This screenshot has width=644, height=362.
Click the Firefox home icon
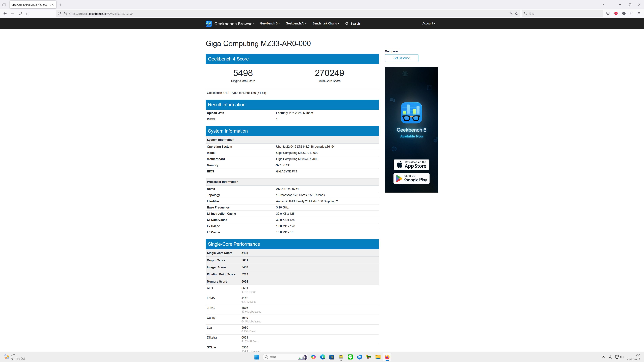[28, 13]
